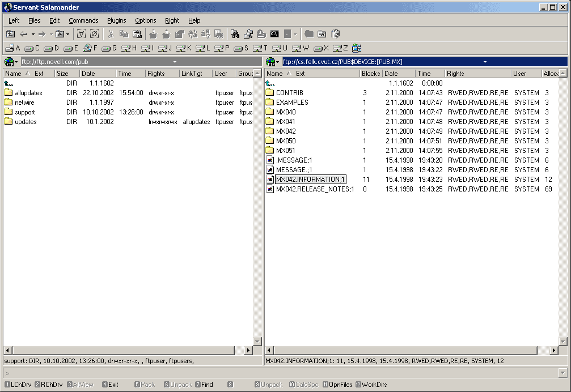Sort right panel by Blocks column
This screenshot has height=392, width=571.
click(x=371, y=74)
